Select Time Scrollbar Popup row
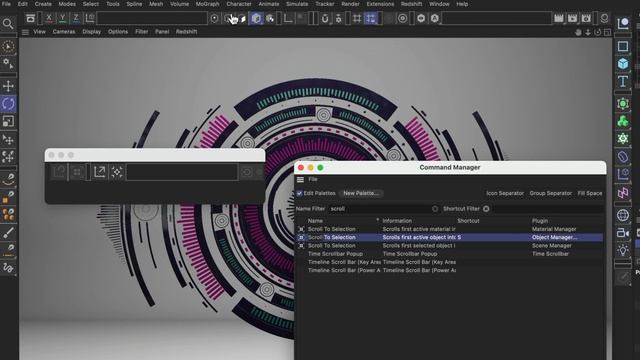This screenshot has width=640, height=360. click(449, 254)
